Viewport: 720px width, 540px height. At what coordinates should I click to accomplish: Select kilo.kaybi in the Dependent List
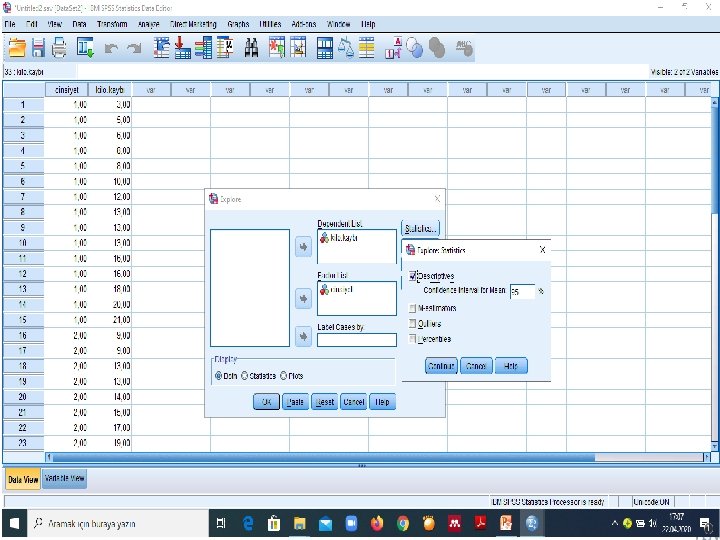[x=339, y=238]
